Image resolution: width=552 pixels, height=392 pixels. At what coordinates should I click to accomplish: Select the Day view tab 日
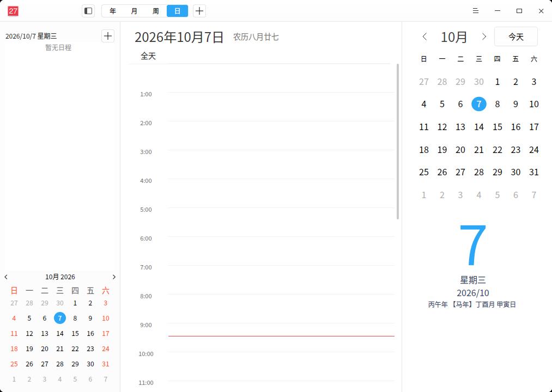[177, 11]
